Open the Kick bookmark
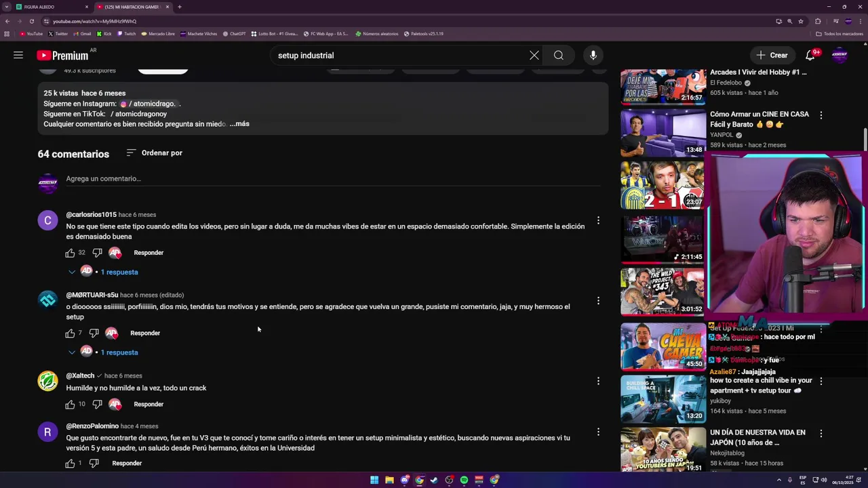This screenshot has height=488, width=868. tap(104, 34)
